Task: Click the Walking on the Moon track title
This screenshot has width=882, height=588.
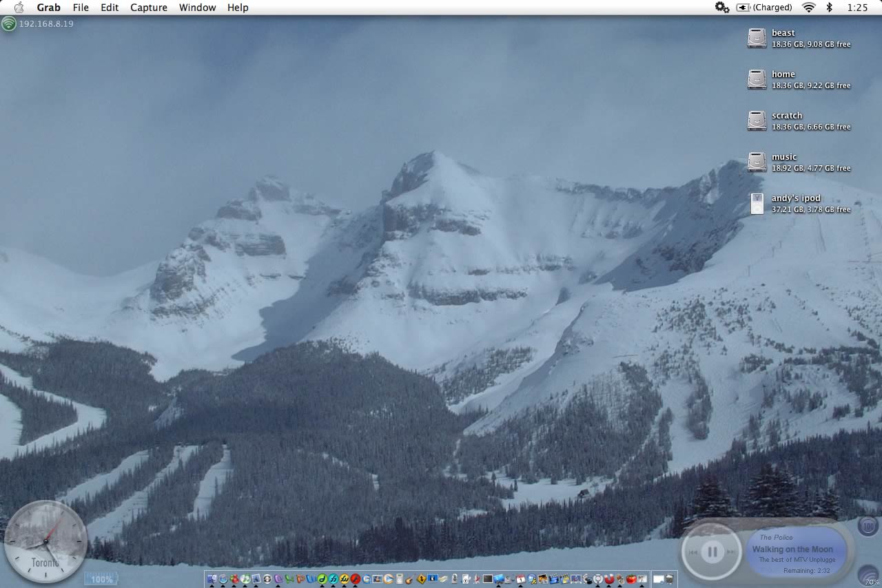Action: point(792,549)
